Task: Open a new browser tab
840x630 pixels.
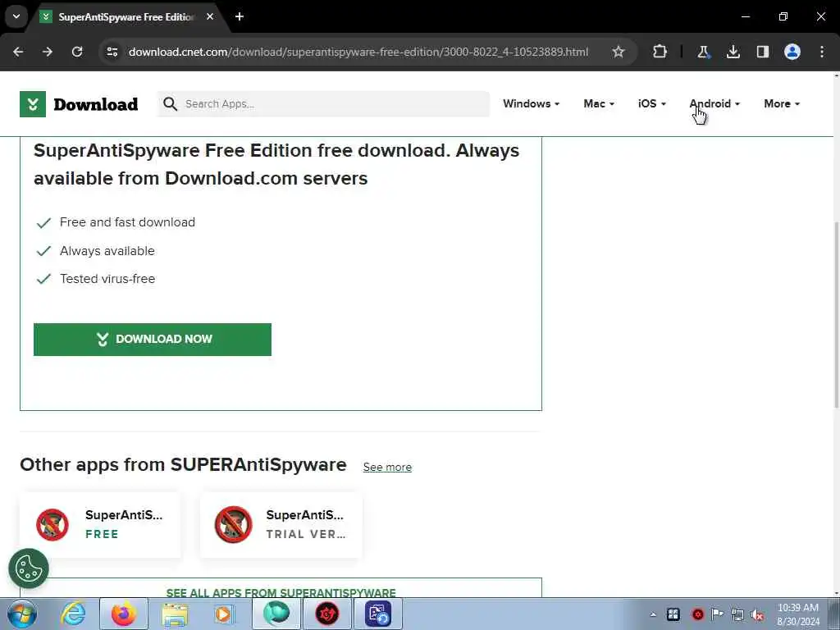Action: 240,16
